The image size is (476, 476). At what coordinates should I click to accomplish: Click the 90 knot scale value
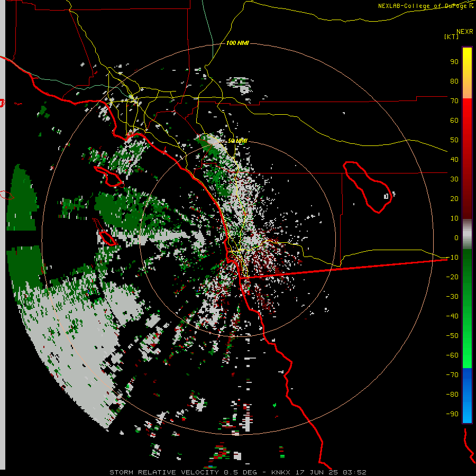pyautogui.click(x=454, y=62)
